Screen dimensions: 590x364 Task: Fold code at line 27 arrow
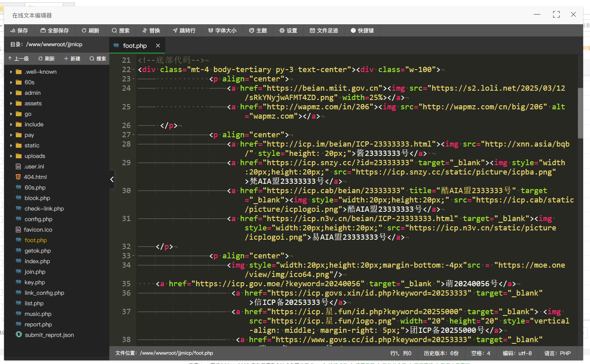point(134,135)
